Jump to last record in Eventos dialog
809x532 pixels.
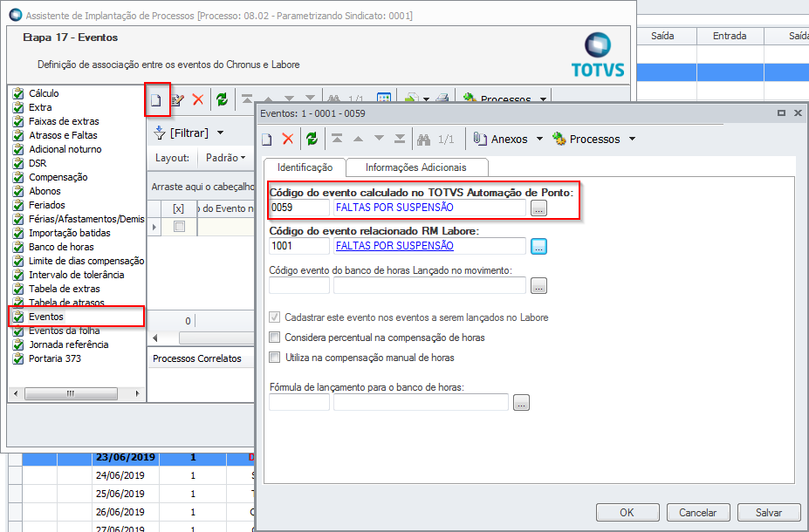(400, 139)
